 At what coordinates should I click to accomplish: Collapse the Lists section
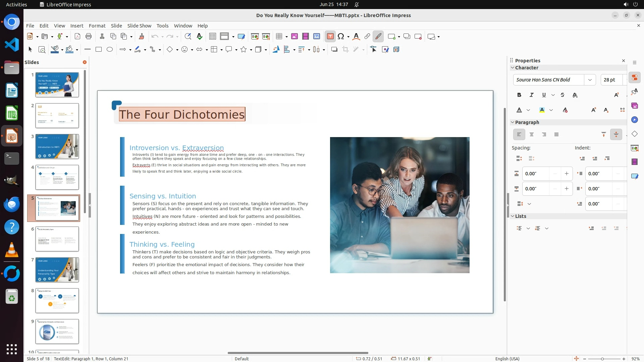click(x=513, y=216)
